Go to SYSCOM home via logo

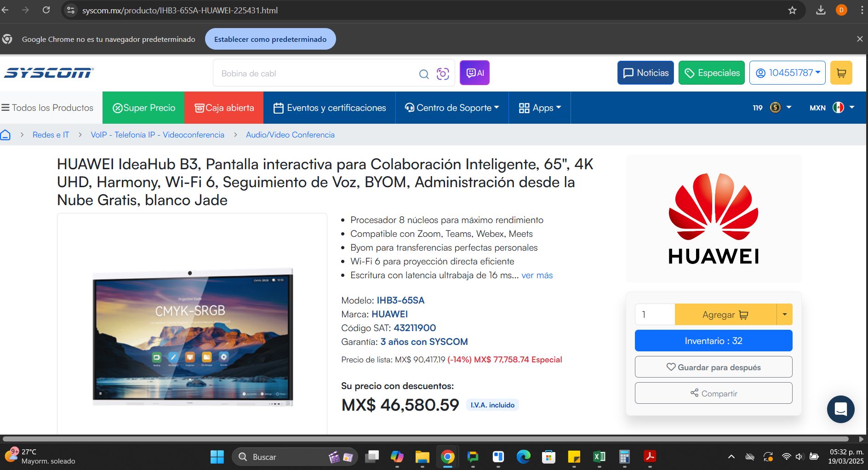coord(49,73)
